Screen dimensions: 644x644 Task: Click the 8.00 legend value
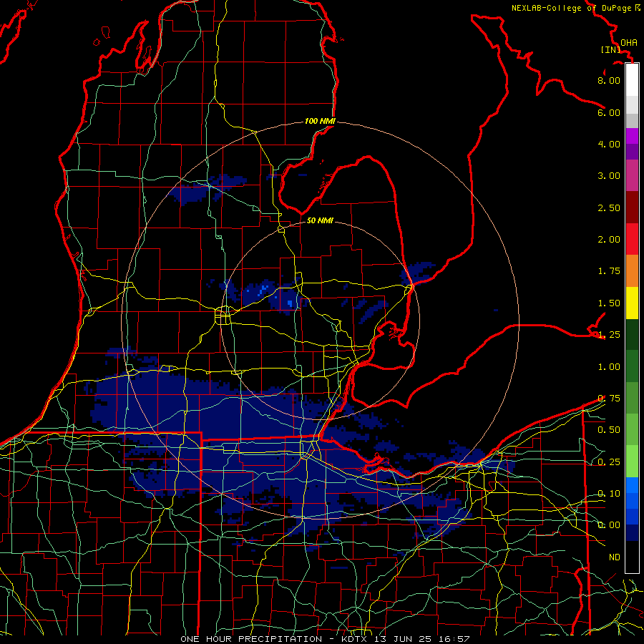[609, 80]
